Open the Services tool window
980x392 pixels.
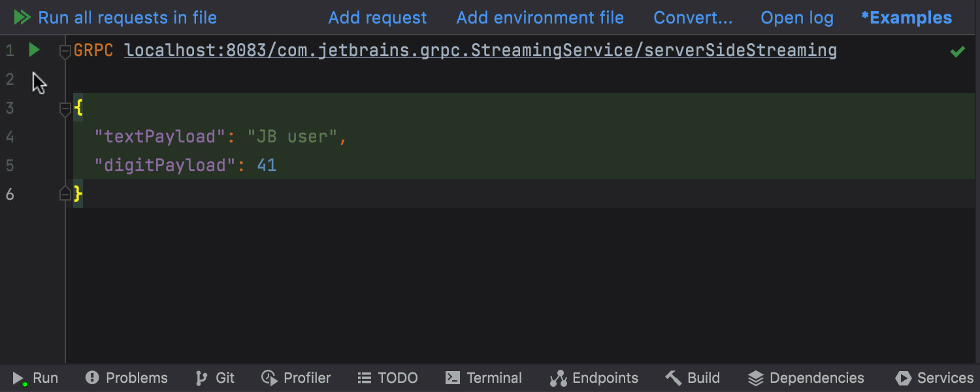[x=934, y=378]
